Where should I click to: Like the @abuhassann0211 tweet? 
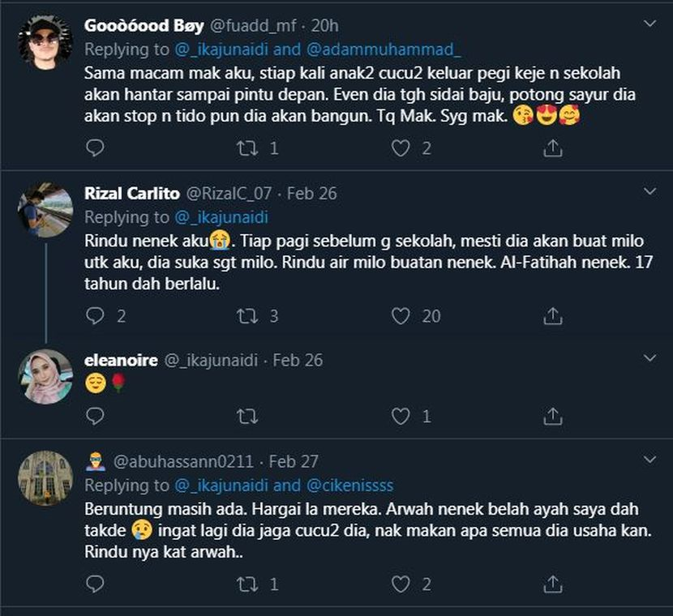(x=401, y=584)
